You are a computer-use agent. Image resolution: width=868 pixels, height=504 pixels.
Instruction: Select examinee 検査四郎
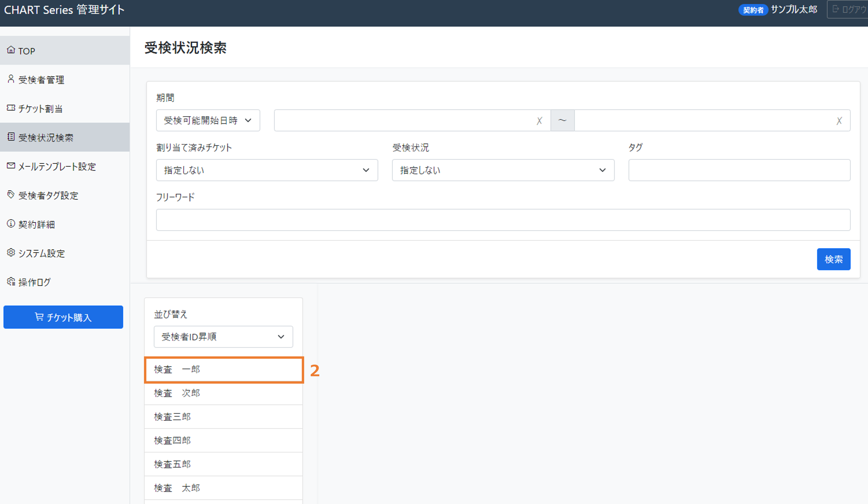coord(224,441)
